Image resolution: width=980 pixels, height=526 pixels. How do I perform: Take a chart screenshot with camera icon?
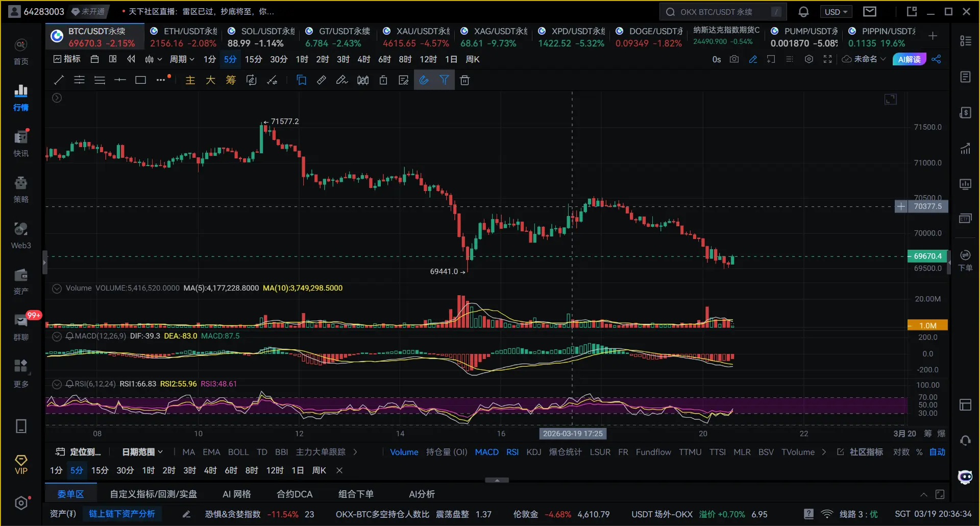(x=734, y=59)
